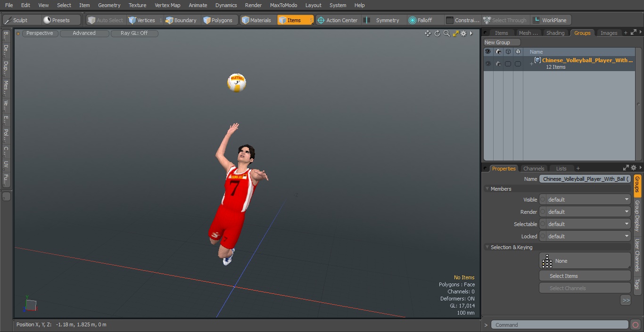The image size is (644, 332).
Task: Toggle Select Through mode
Action: pos(505,20)
